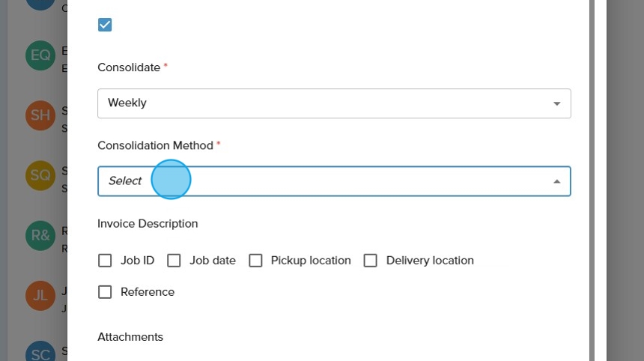
Task: Tick the Job date checkbox
Action: coord(174,261)
